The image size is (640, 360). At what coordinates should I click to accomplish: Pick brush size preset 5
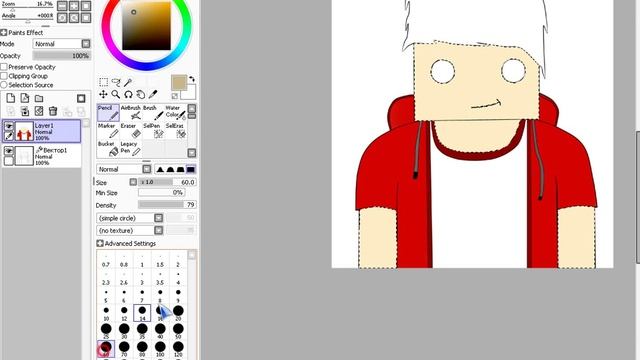pyautogui.click(x=106, y=295)
